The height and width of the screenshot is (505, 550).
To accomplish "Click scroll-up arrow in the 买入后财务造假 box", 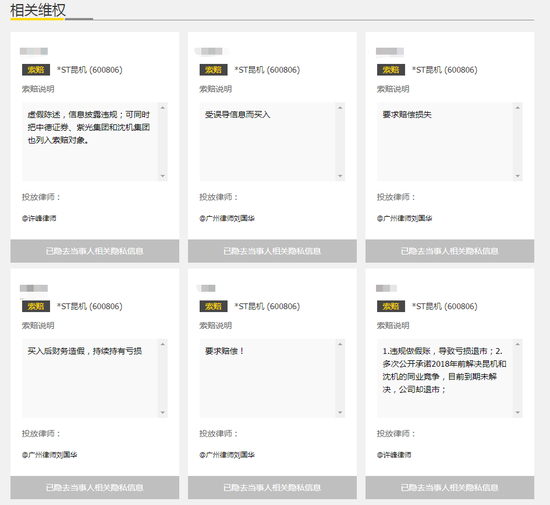I will pos(162,344).
